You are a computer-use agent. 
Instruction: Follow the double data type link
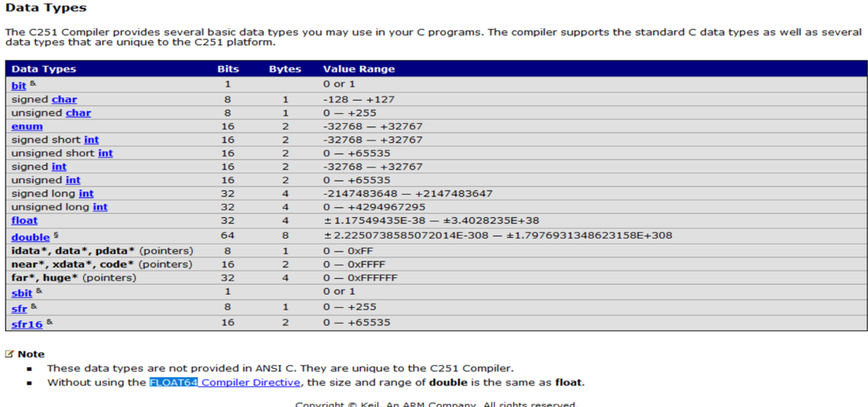[31, 236]
